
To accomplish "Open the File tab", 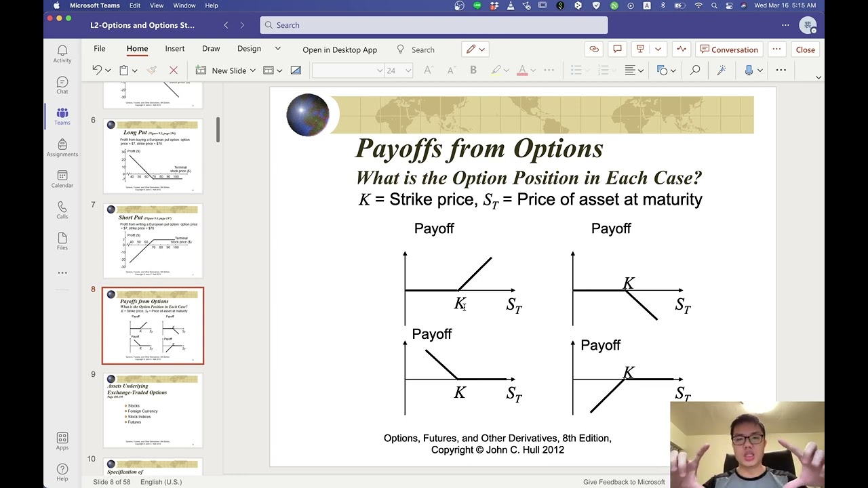I will click(x=100, y=49).
